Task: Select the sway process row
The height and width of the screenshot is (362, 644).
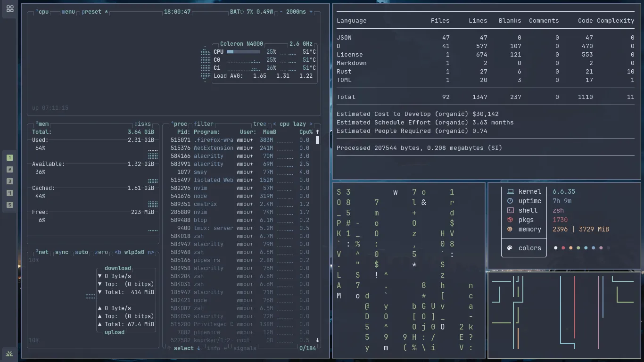Action: click(240, 172)
